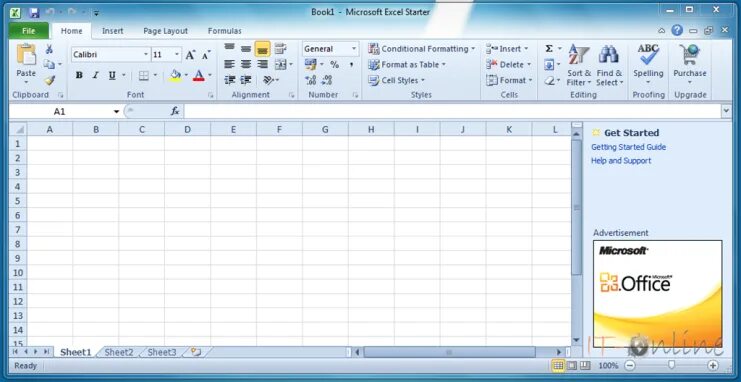Click Increase Decimal icon
The width and height of the screenshot is (741, 382).
[x=310, y=80]
